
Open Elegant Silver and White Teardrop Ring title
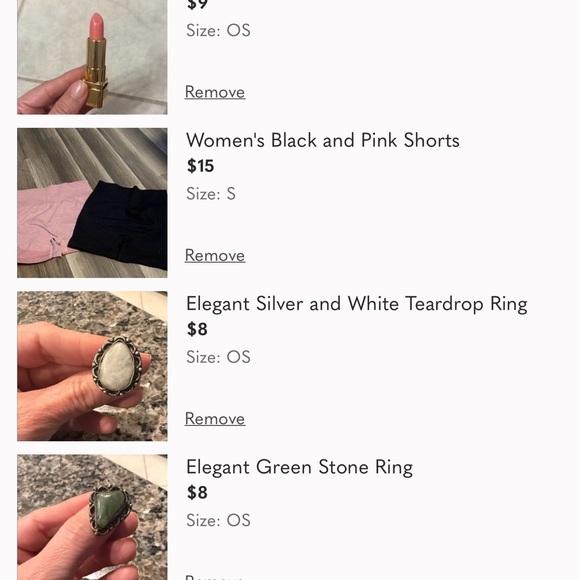pos(357,304)
